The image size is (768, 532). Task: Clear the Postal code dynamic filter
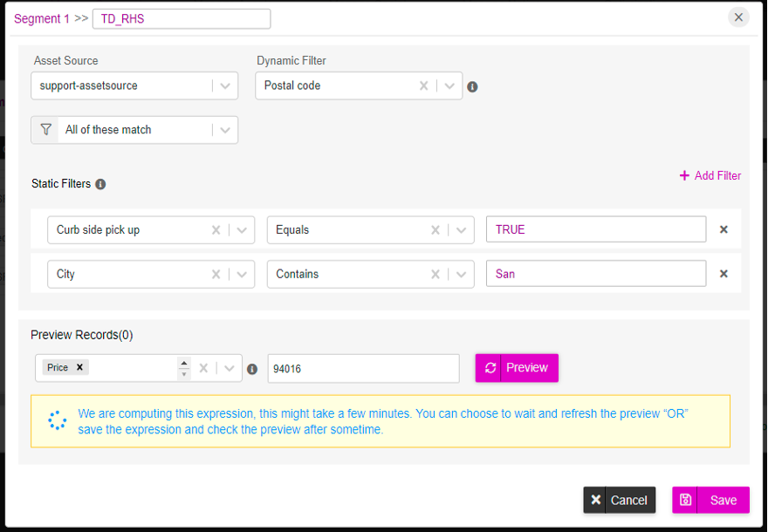(423, 85)
